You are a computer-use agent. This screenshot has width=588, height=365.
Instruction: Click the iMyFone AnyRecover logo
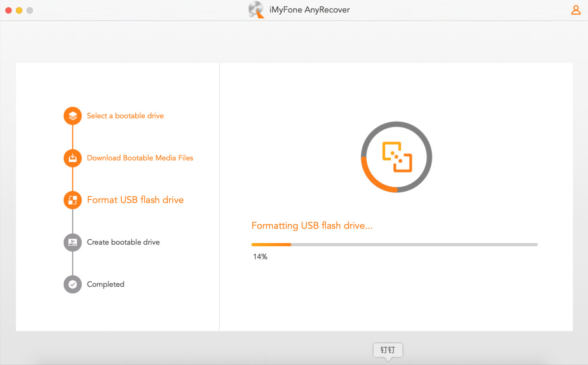256,9
